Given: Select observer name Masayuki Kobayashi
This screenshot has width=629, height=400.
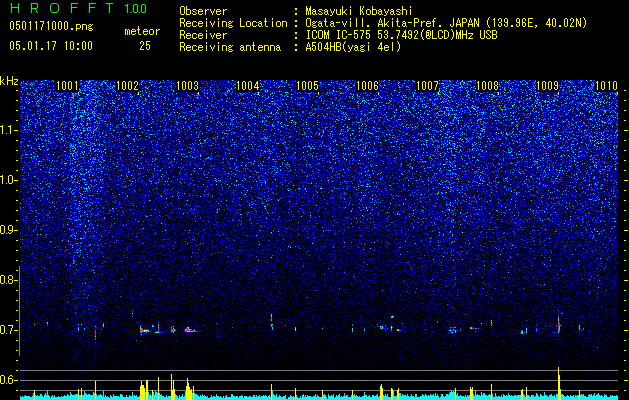Looking at the screenshot, I should tap(359, 11).
